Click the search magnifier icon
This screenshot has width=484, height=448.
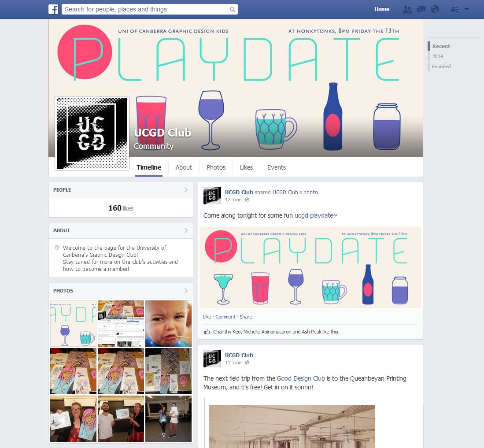233,9
